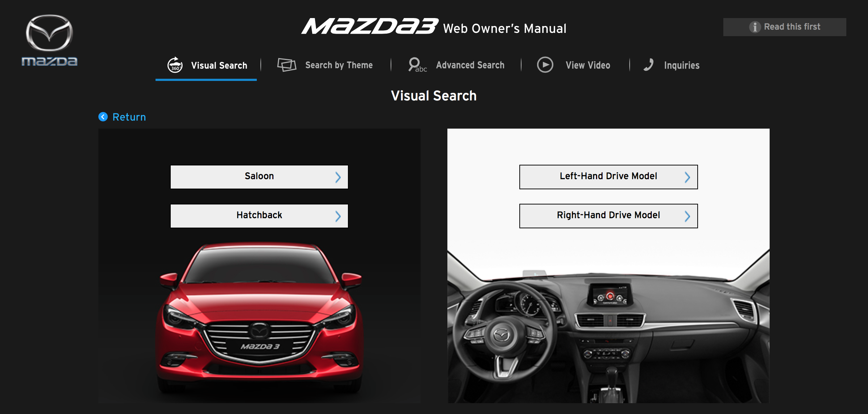
Task: Click the Advanced Search magnifier abc icon
Action: pos(417,65)
